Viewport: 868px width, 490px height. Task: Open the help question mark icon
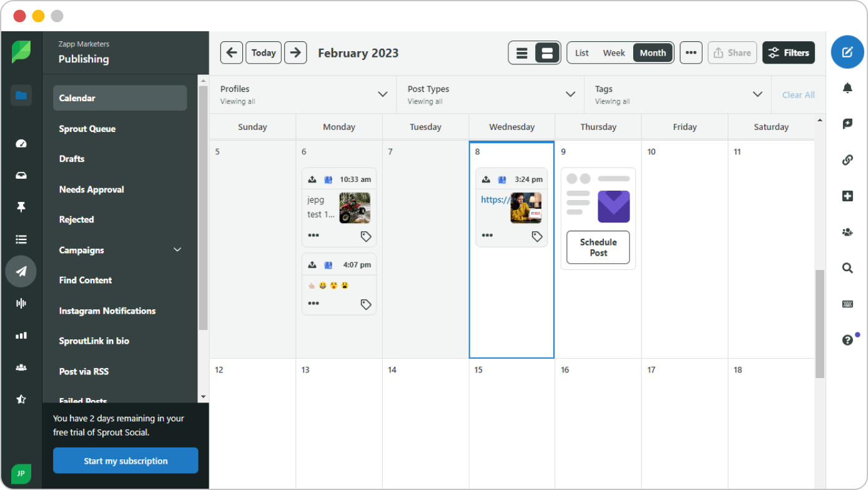pos(847,340)
